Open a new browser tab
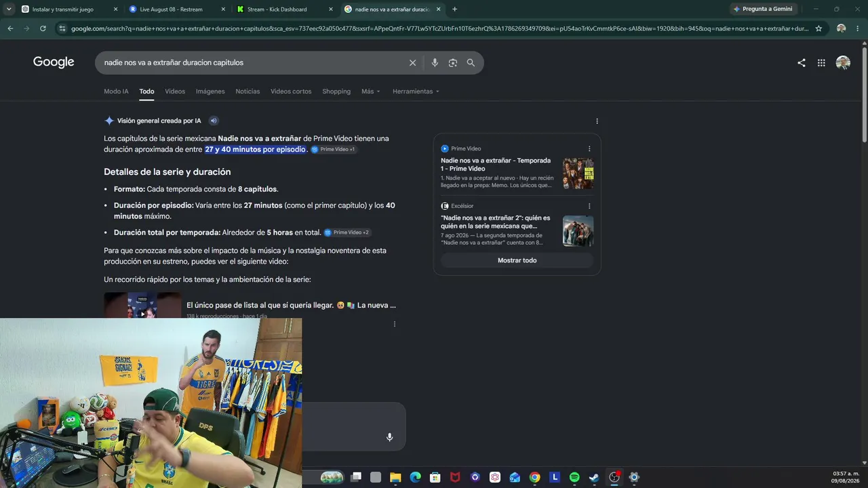Viewport: 868px width, 488px height. pos(454,9)
